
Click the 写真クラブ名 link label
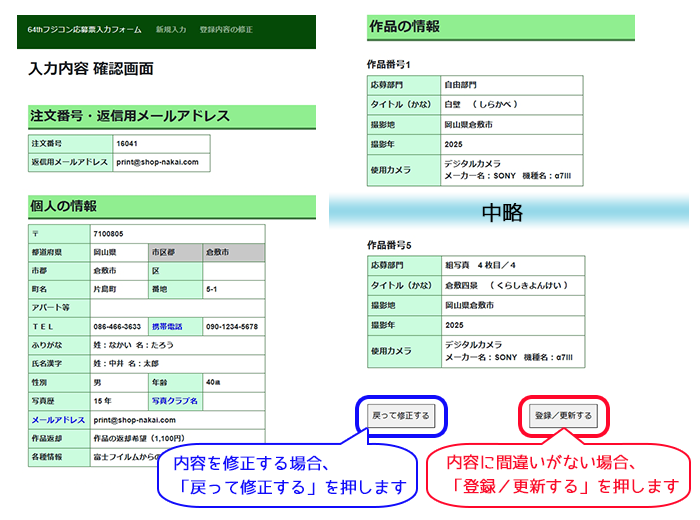click(175, 401)
